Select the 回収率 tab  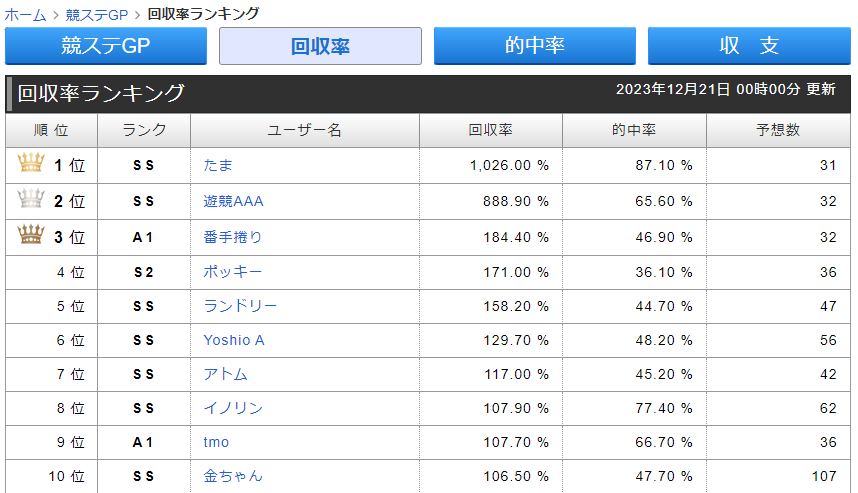pyautogui.click(x=320, y=46)
